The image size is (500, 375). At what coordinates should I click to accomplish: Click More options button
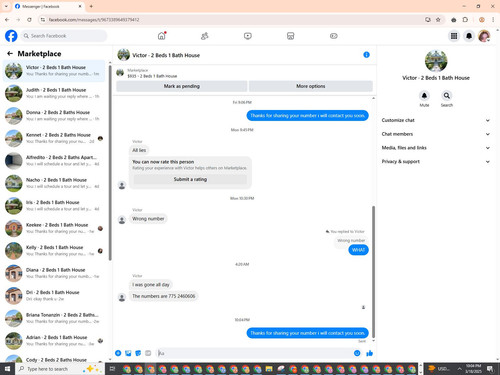(311, 86)
